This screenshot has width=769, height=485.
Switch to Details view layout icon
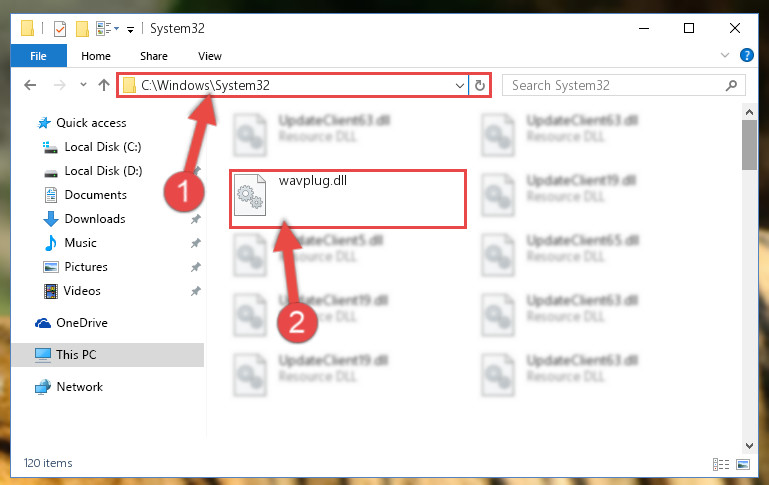point(720,464)
